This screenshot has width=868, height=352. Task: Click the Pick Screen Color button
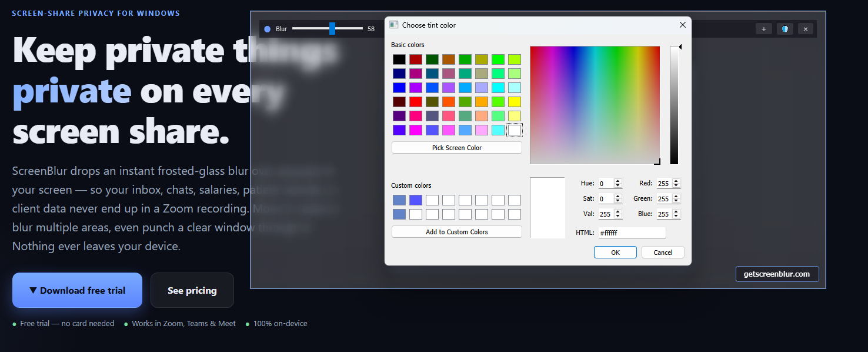tap(457, 148)
